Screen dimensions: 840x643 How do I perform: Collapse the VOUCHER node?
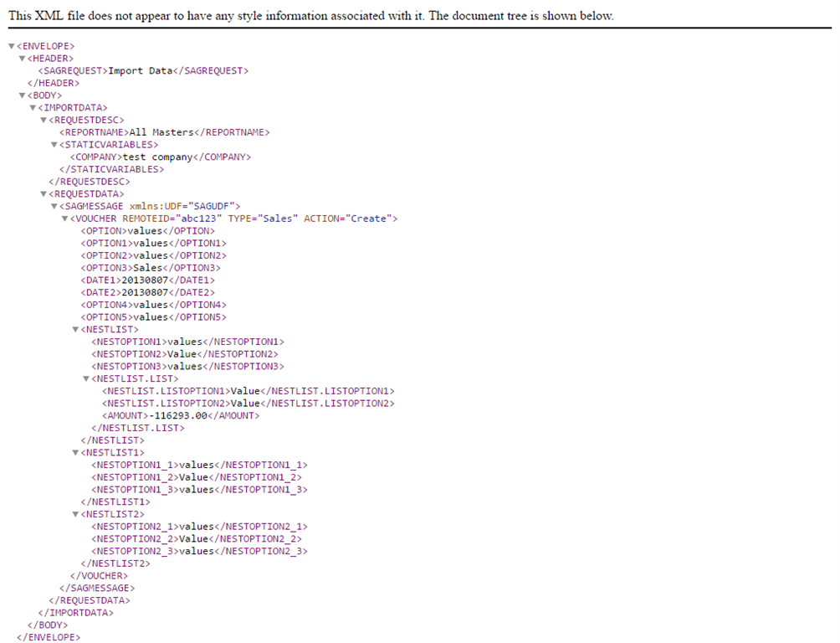point(64,219)
